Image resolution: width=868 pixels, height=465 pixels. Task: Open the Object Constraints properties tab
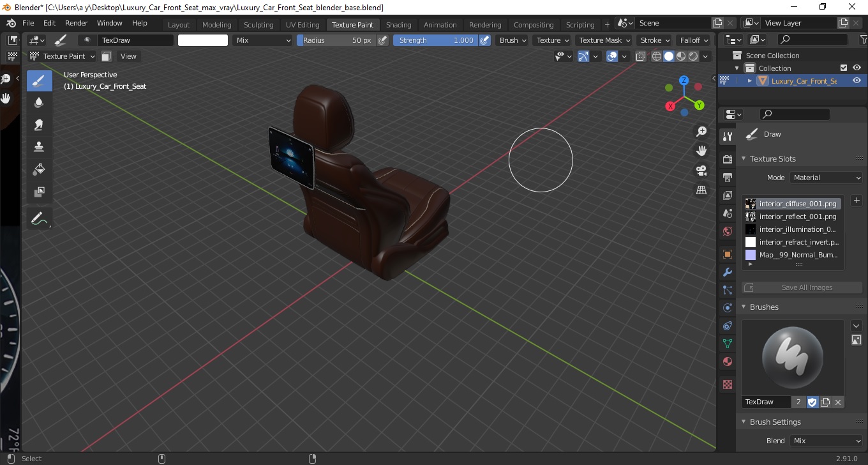[x=727, y=326]
